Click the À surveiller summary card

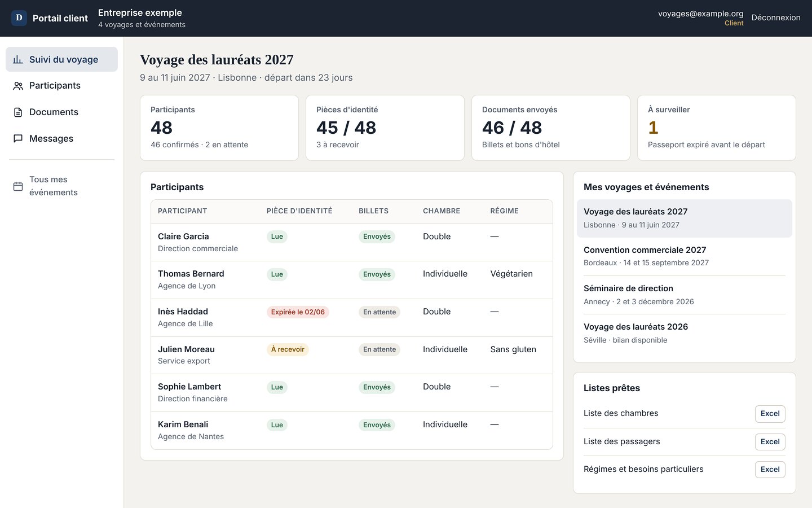tap(717, 128)
